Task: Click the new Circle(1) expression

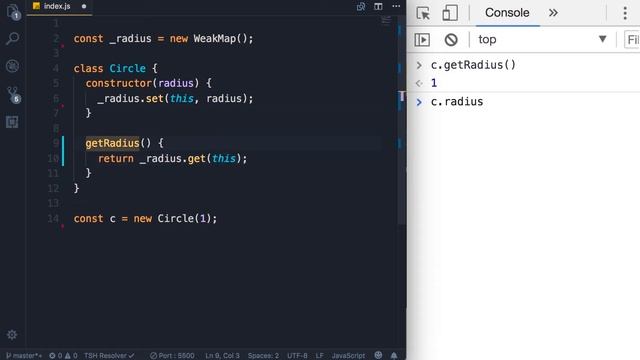Action: click(172, 218)
